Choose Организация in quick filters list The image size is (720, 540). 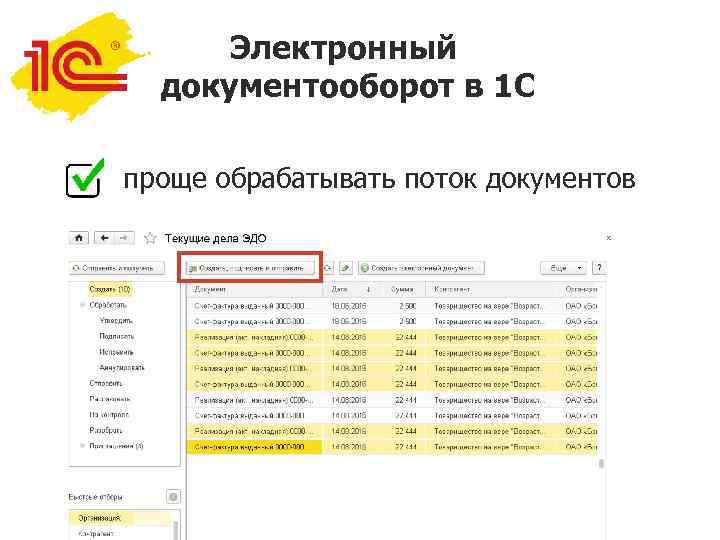pyautogui.click(x=120, y=518)
